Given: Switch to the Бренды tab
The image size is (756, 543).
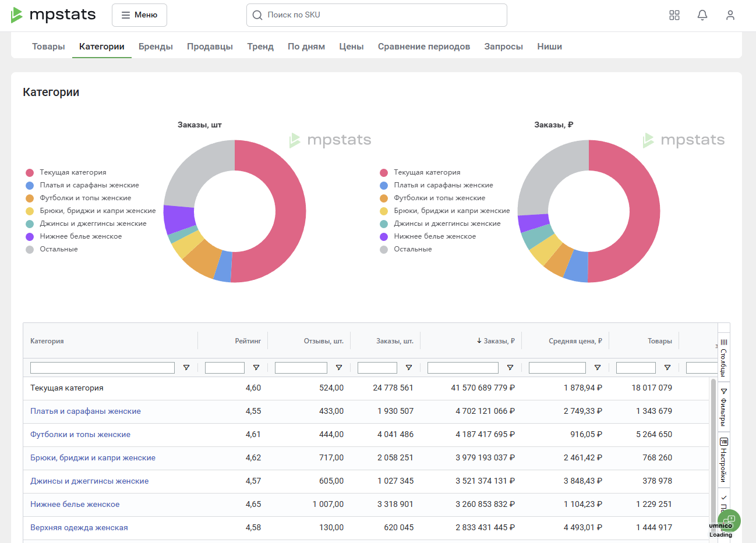Looking at the screenshot, I should click(156, 47).
